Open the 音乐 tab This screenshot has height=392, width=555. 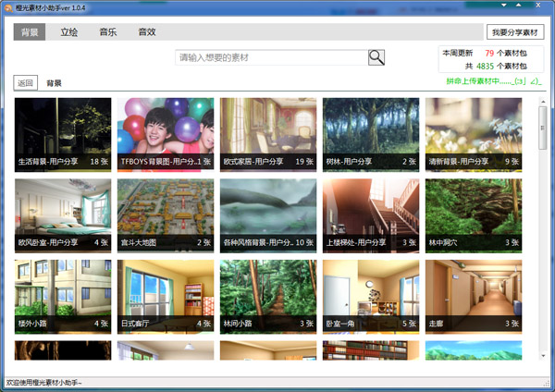coord(108,32)
